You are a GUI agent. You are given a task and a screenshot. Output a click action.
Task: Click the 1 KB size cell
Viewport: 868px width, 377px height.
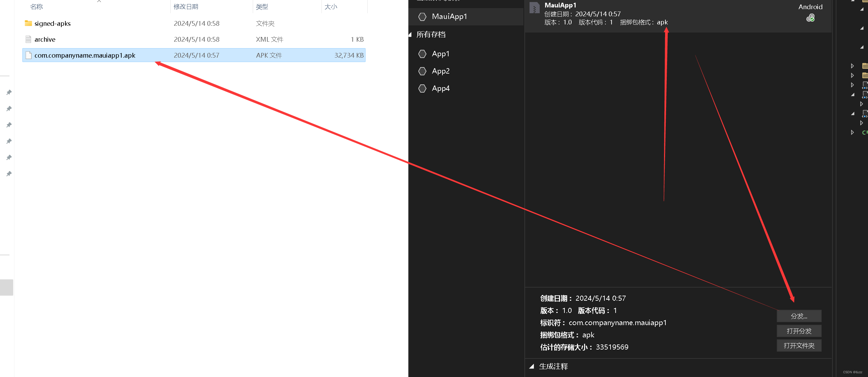(357, 39)
